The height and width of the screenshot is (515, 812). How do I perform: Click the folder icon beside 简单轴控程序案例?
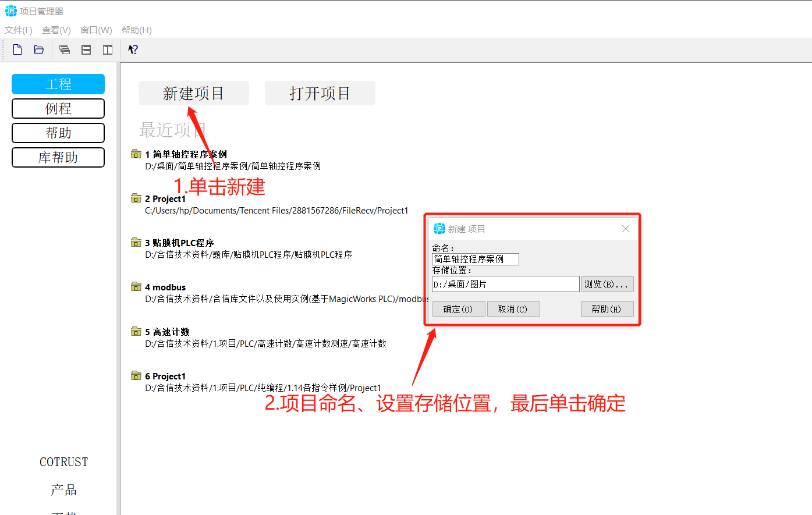pyautogui.click(x=136, y=154)
